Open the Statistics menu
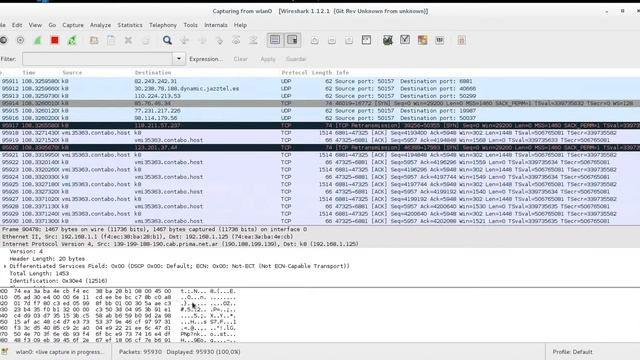The height and width of the screenshot is (360, 640). [x=130, y=25]
